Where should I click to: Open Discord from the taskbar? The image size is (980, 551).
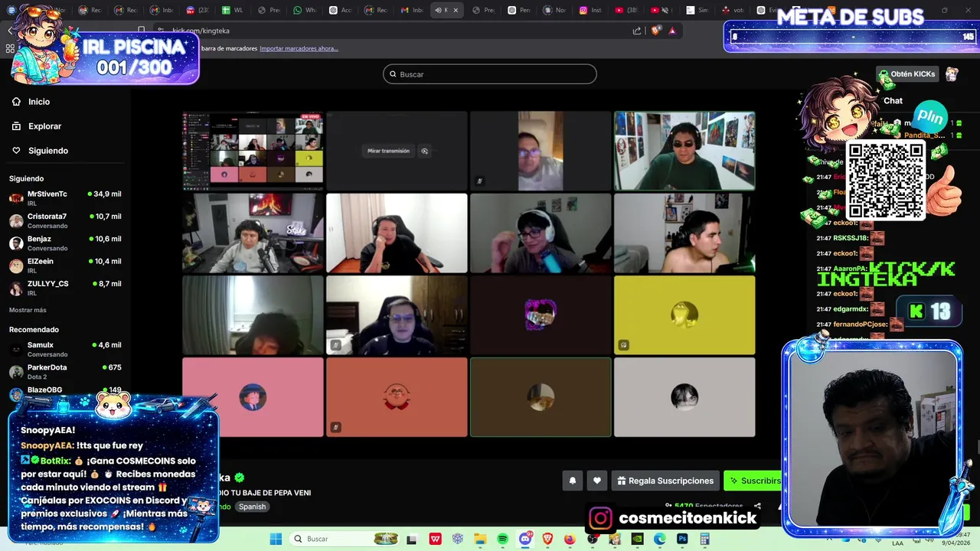(525, 539)
